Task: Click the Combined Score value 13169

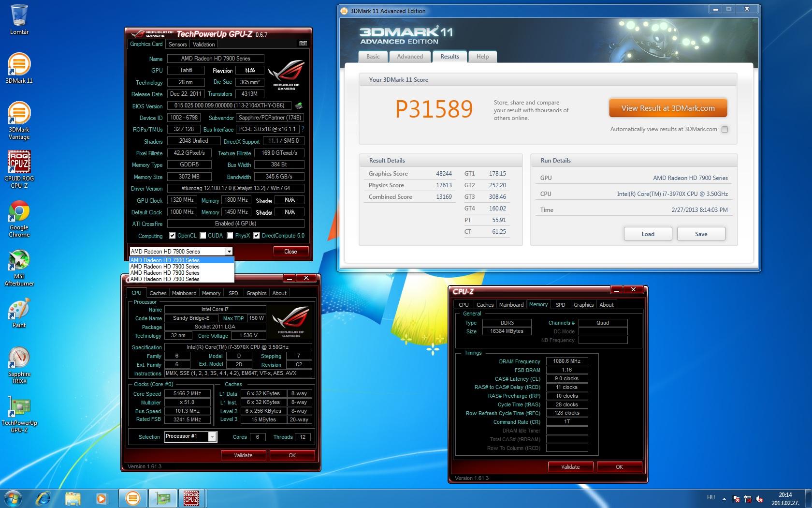Action: [x=444, y=197]
